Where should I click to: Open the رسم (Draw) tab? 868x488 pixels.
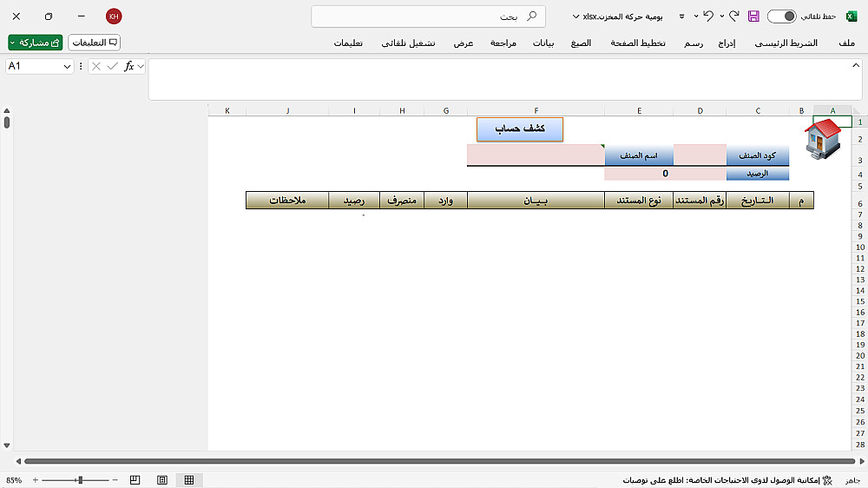[x=693, y=43]
